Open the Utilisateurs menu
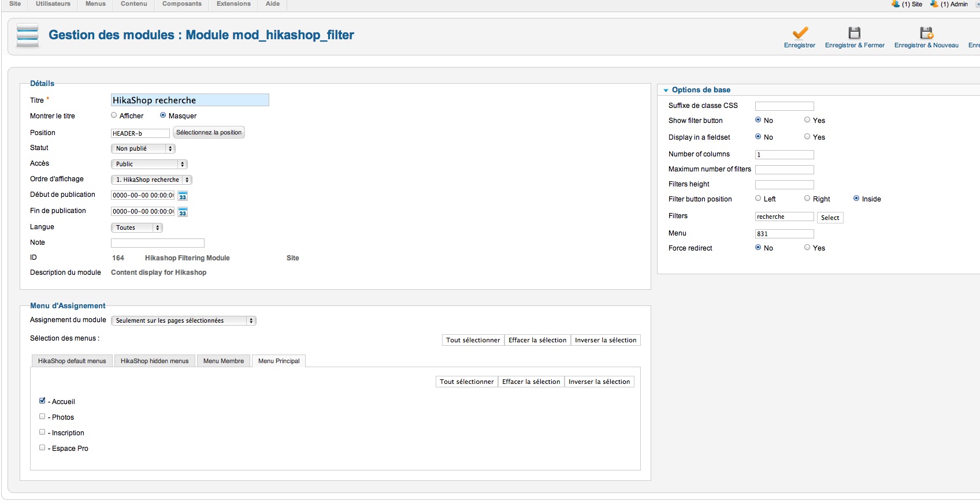 (53, 4)
